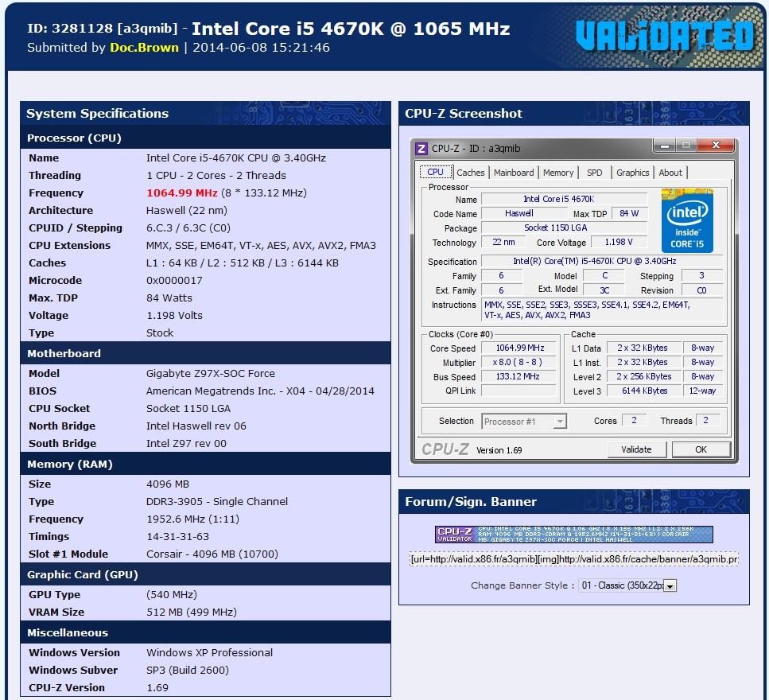The height and width of the screenshot is (700, 769).
Task: Open the SPD tab
Action: pyautogui.click(x=594, y=173)
